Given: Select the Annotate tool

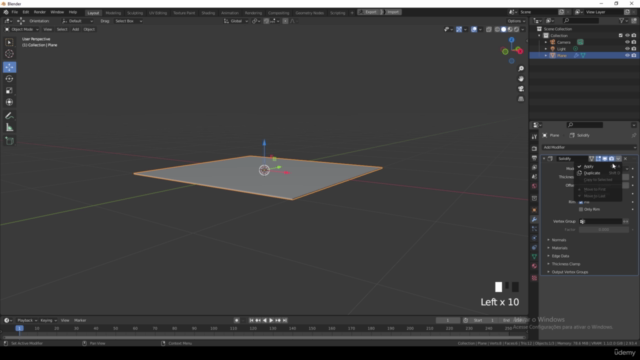Looking at the screenshot, I should [x=9, y=116].
